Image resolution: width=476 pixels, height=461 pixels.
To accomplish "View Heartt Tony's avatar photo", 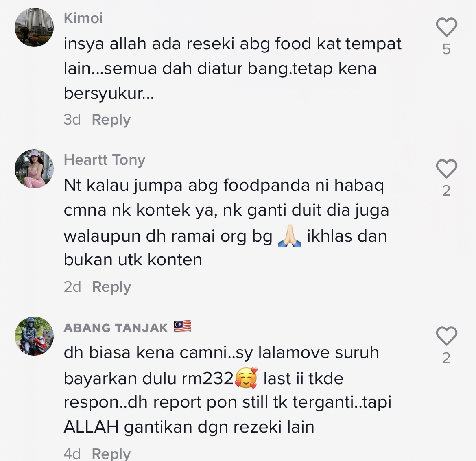I will [34, 169].
